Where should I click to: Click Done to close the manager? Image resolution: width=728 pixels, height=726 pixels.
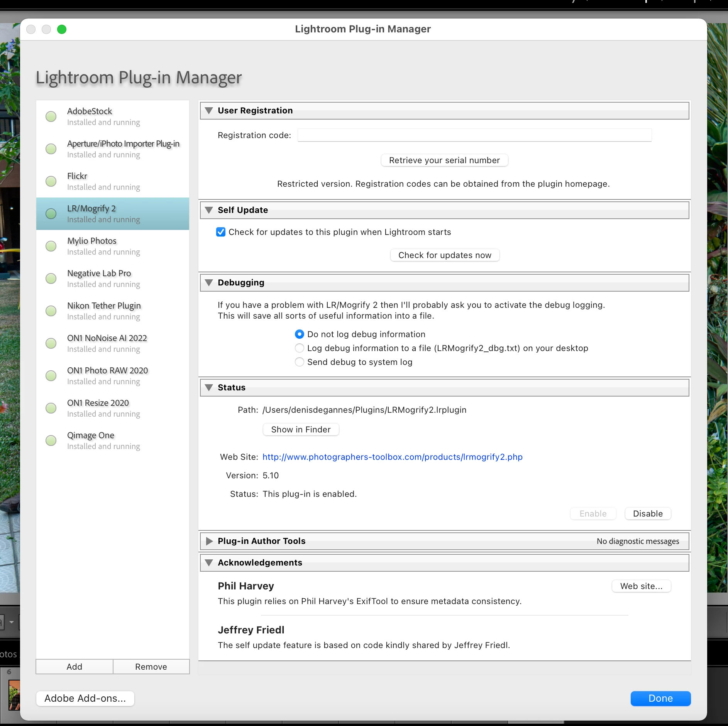[x=660, y=698]
